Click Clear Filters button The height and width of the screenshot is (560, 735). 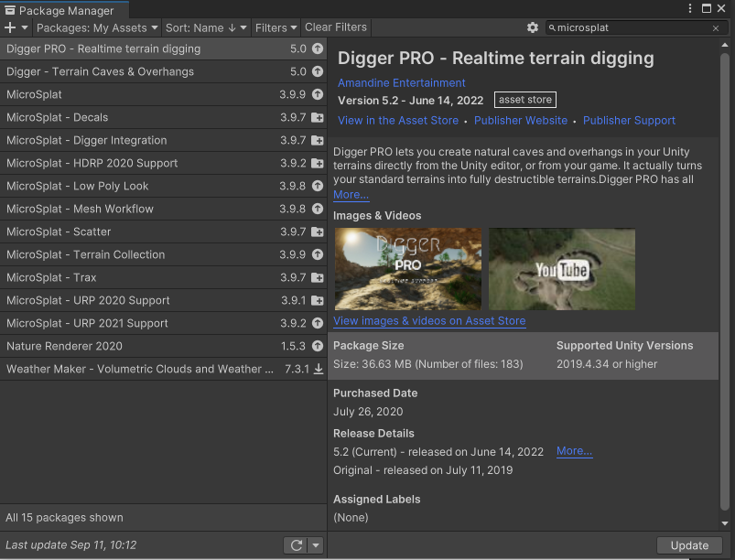pyautogui.click(x=336, y=27)
